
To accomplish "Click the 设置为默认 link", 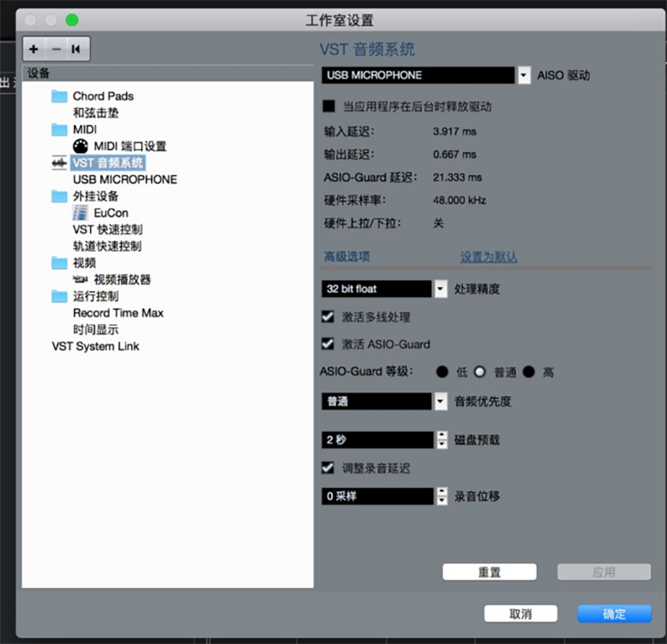I will (489, 257).
